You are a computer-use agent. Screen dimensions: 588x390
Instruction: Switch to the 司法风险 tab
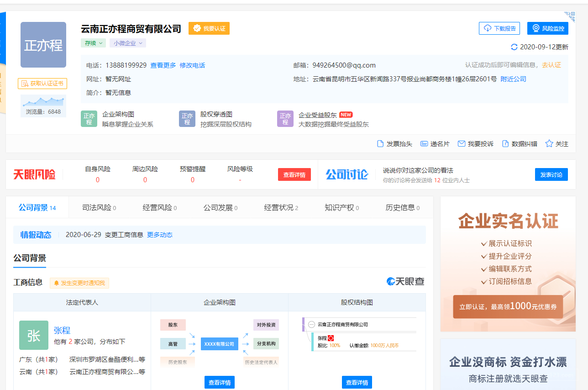pos(99,208)
